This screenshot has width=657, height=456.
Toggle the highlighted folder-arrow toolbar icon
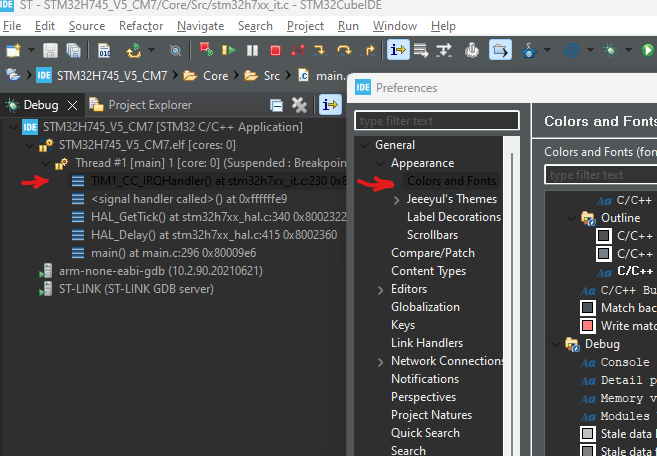coord(500,50)
